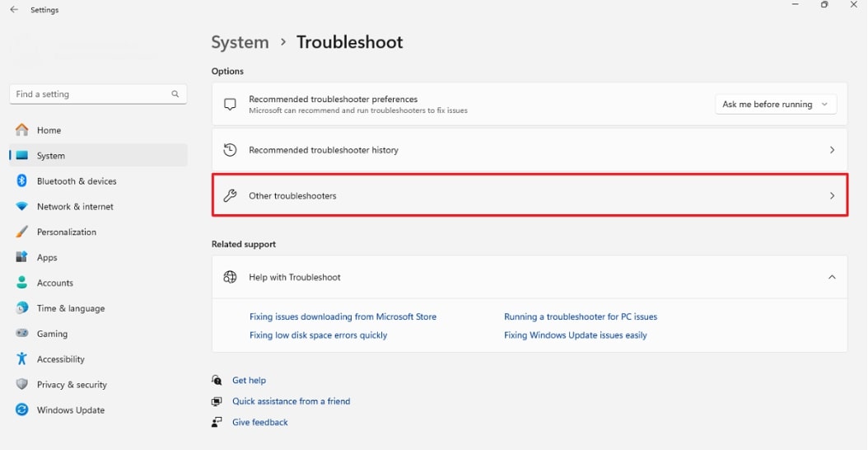
Task: Open Windows Update settings
Action: 98,410
